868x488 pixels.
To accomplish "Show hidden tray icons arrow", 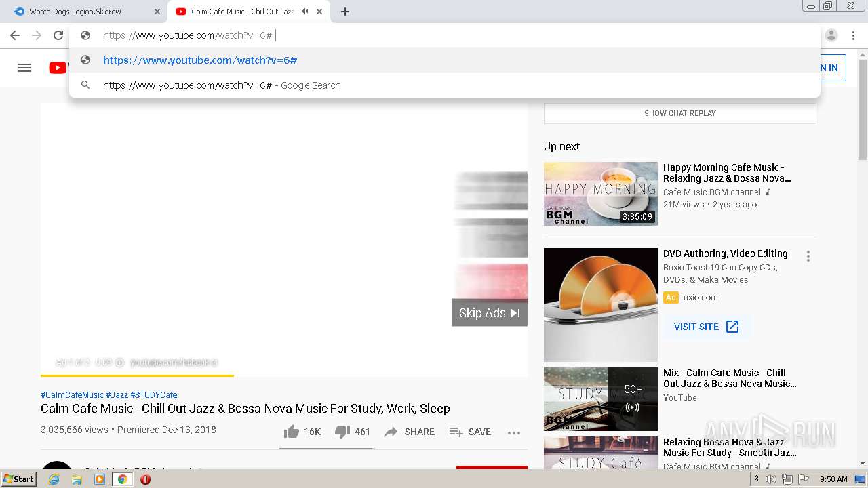I will [756, 479].
